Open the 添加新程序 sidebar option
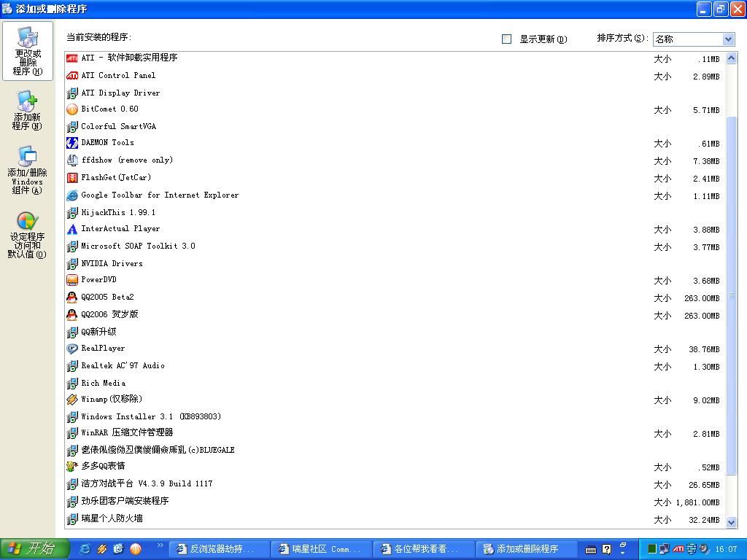This screenshot has height=560, width=747. click(27, 111)
